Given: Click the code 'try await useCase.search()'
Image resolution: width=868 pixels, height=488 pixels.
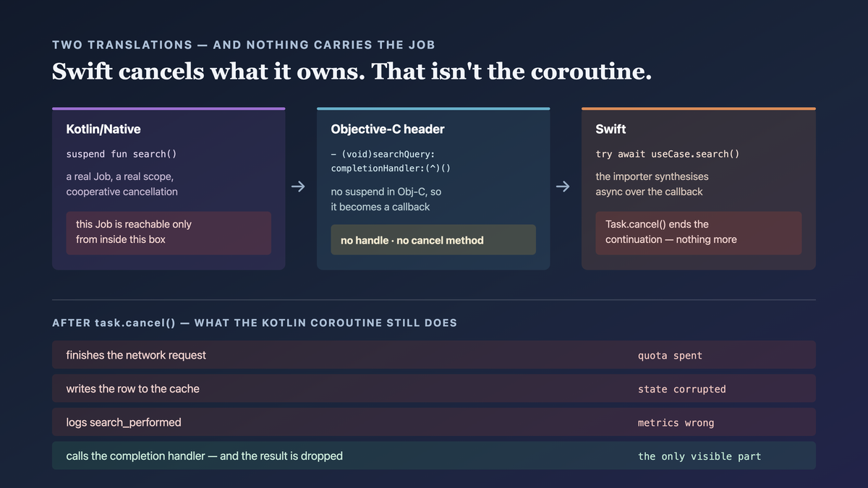Looking at the screenshot, I should 668,154.
